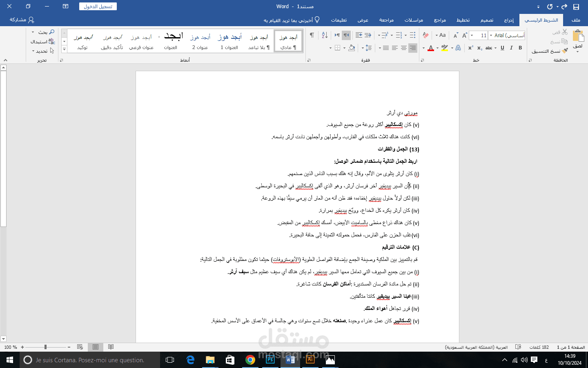Toggle right alignment for the paragraph
The height and width of the screenshot is (368, 588).
pos(413,48)
